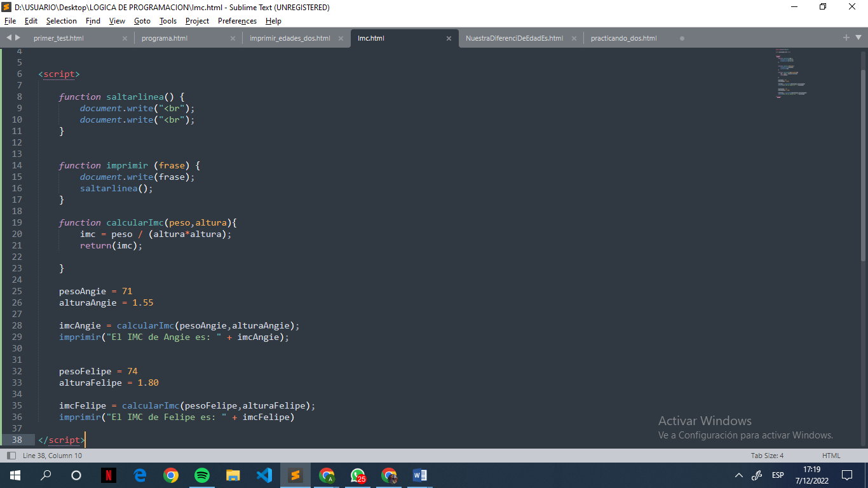
Task: Close the imprimir_edades_dos.html tab
Action: 341,38
